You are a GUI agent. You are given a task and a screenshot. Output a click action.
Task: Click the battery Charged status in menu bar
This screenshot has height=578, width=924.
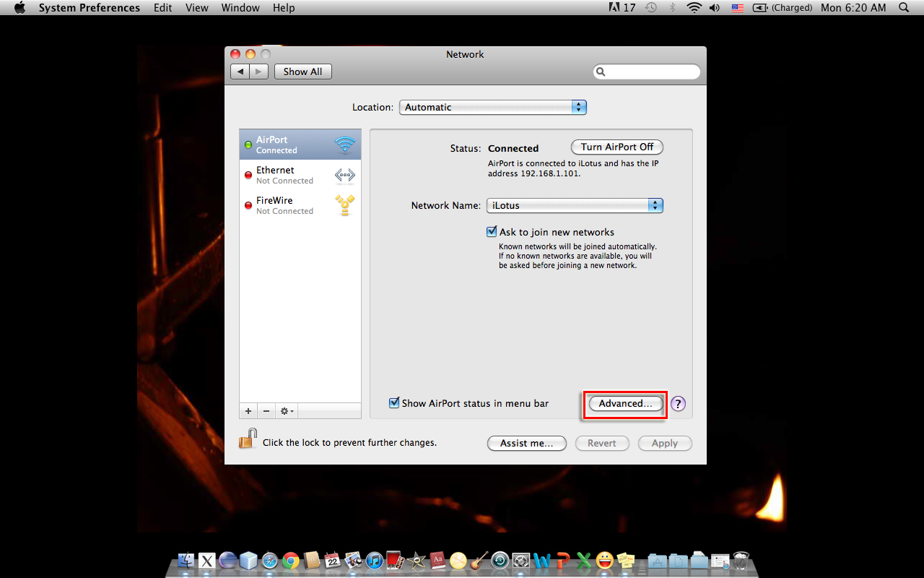(x=783, y=8)
